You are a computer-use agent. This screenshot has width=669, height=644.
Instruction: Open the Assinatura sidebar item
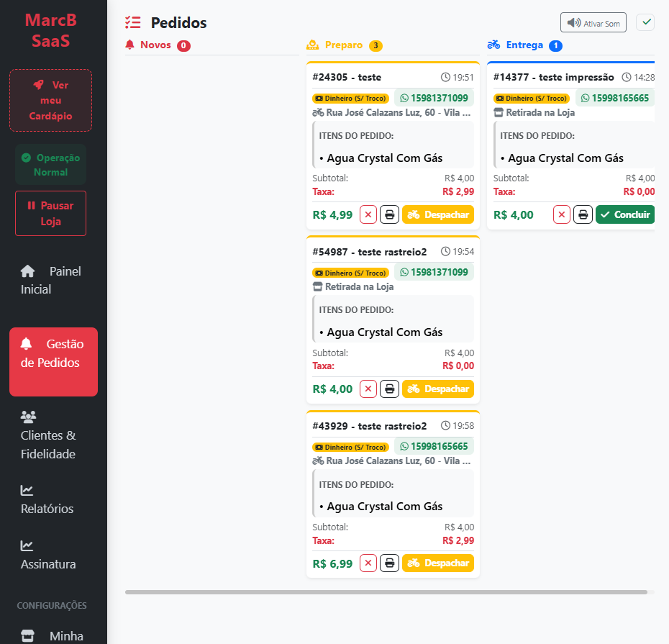tap(48, 555)
